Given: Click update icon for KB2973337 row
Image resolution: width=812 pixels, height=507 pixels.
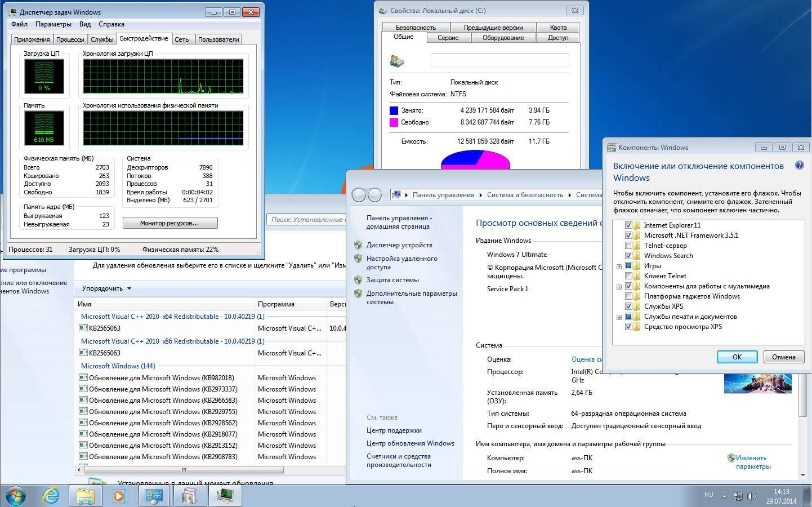Looking at the screenshot, I should point(83,389).
